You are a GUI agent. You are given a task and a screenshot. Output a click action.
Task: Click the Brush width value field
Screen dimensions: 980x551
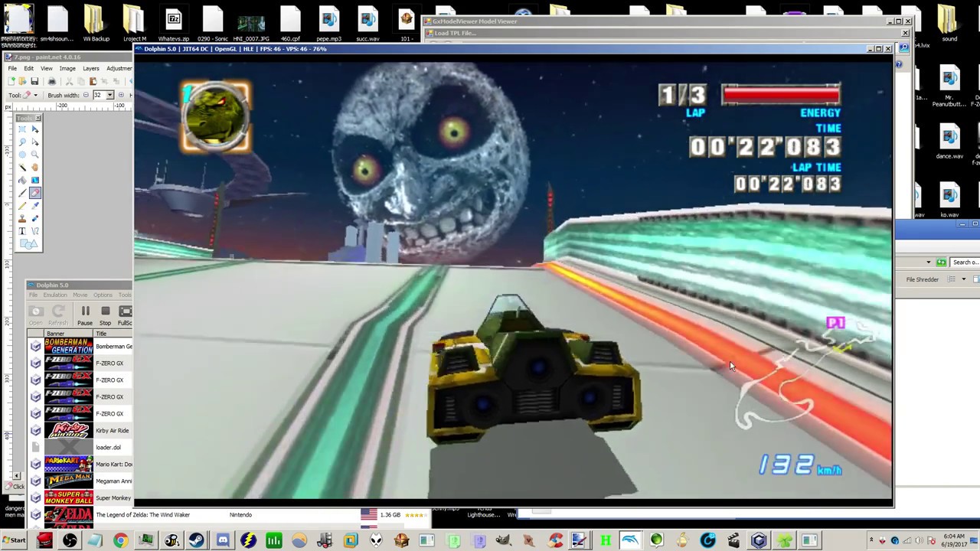pyautogui.click(x=99, y=95)
